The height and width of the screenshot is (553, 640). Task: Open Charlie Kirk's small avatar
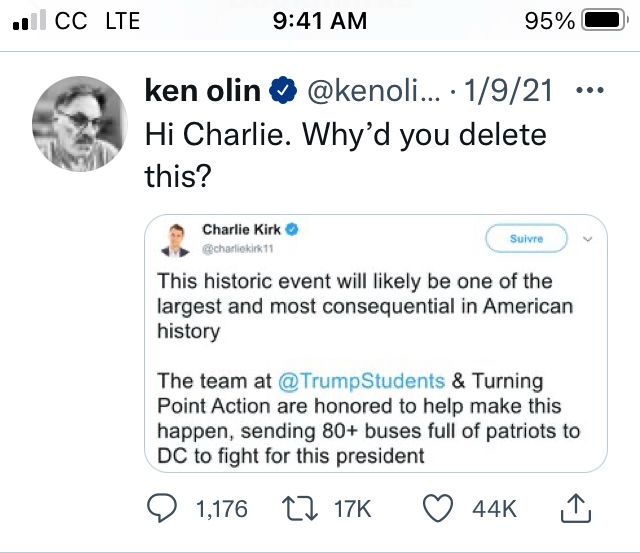point(177,238)
